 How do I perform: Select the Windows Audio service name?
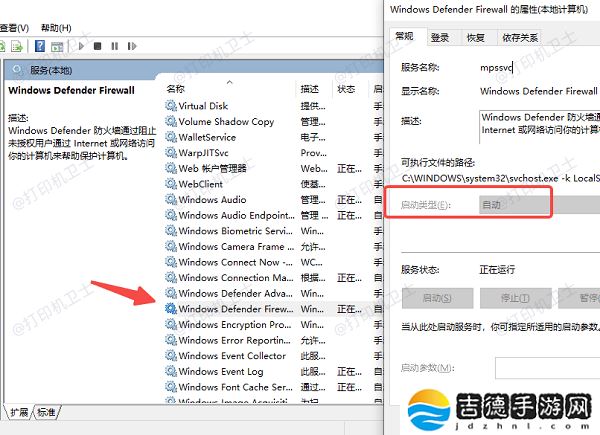212,200
